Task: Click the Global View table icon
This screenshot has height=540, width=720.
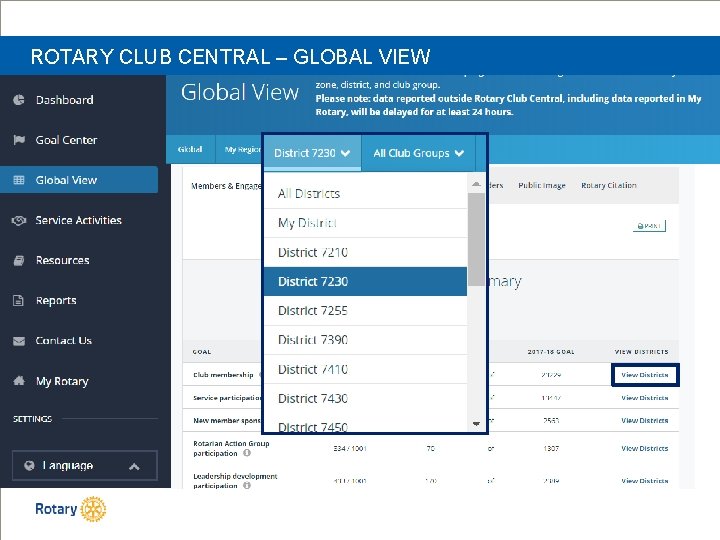Action: [19, 180]
